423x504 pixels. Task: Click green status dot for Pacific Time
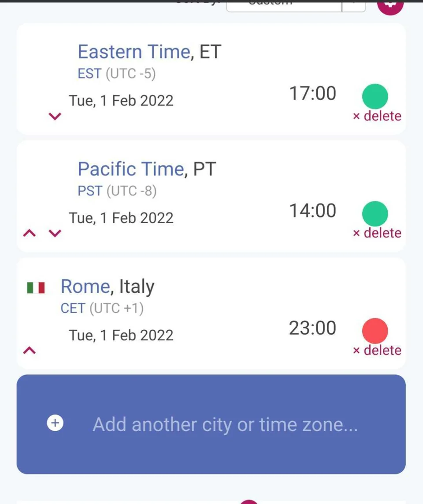click(375, 214)
